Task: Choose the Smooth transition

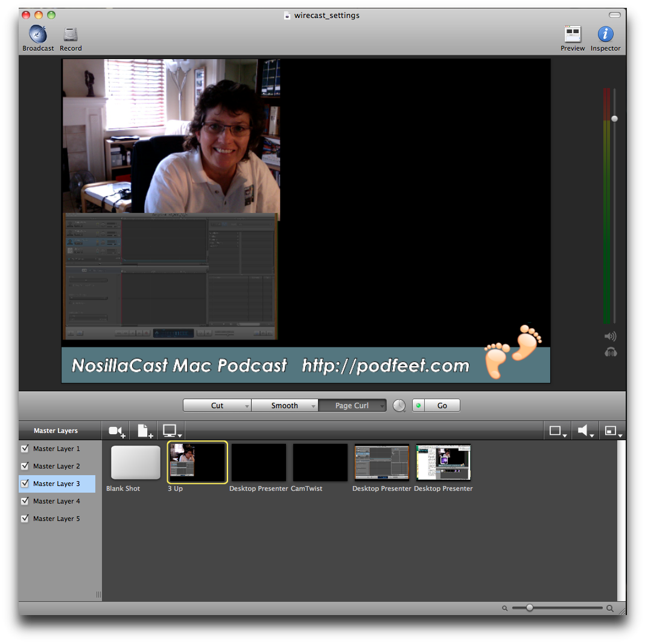Action: coord(284,406)
